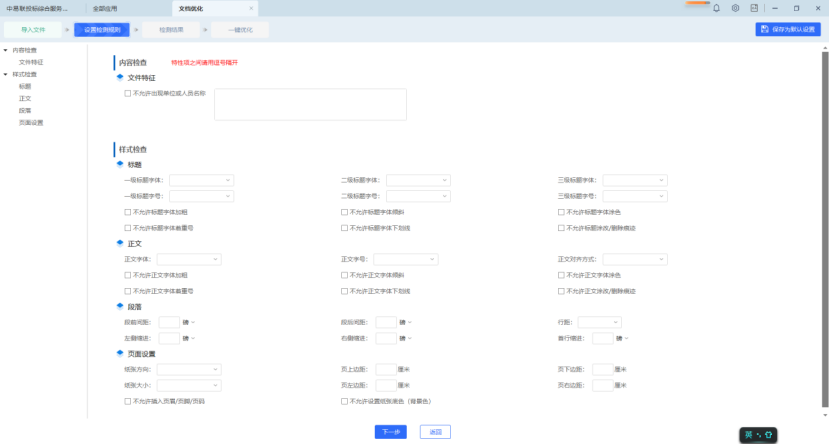The height and width of the screenshot is (445, 830).
Task: Click the blue layer icon beside 段落
Action: click(120, 306)
